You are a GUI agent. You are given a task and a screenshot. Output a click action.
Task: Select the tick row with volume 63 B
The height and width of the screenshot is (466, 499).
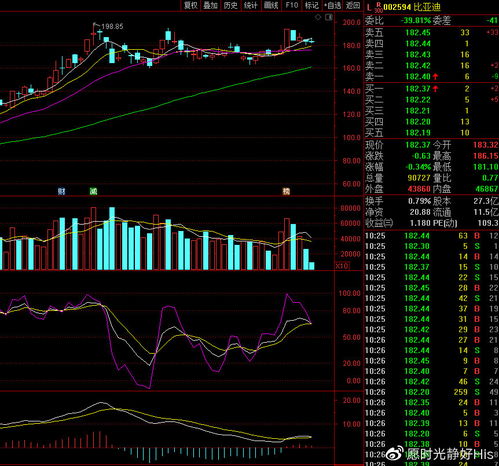click(431, 236)
